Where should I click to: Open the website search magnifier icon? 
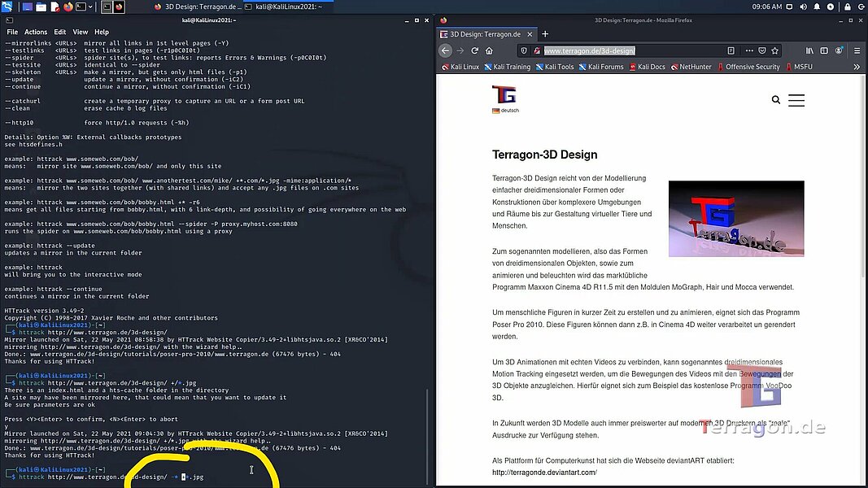(775, 100)
